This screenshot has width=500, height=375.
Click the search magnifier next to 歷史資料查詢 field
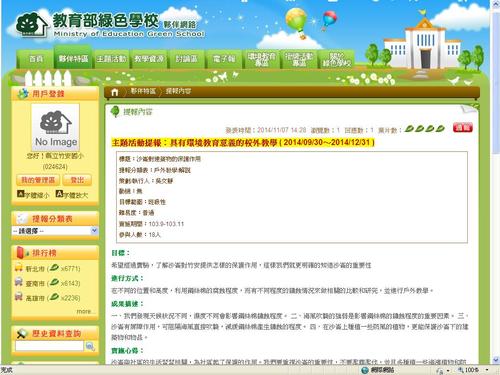coord(90,346)
